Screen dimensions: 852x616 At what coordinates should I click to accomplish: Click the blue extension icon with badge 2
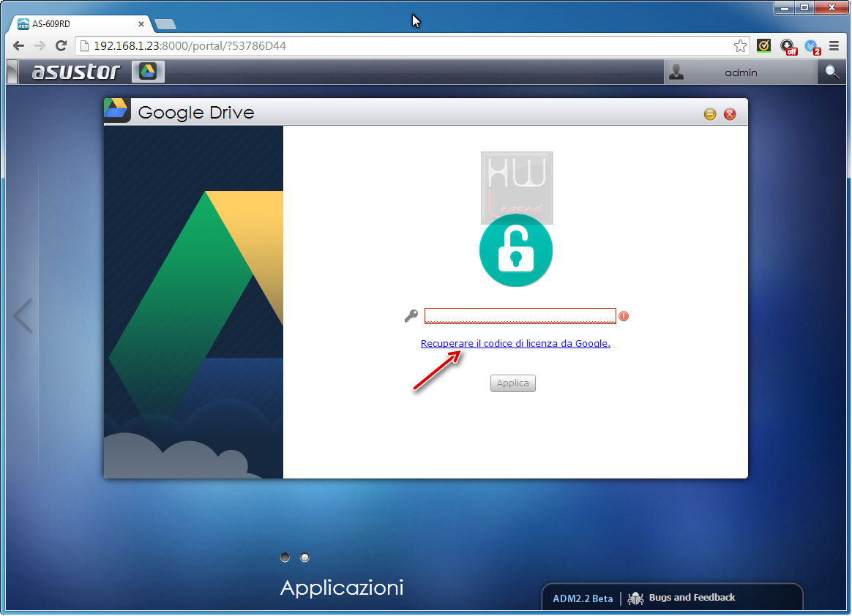pos(812,47)
